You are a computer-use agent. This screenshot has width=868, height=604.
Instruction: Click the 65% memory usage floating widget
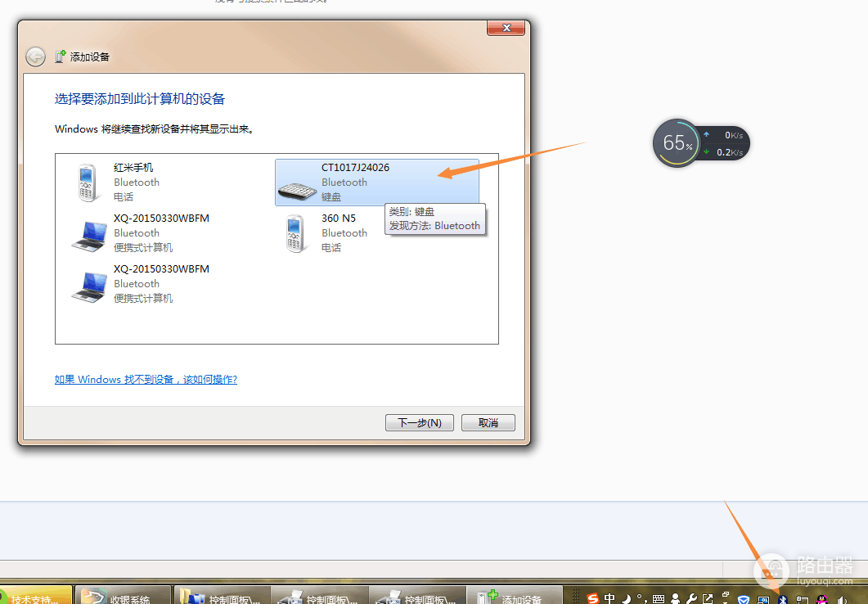point(677,143)
